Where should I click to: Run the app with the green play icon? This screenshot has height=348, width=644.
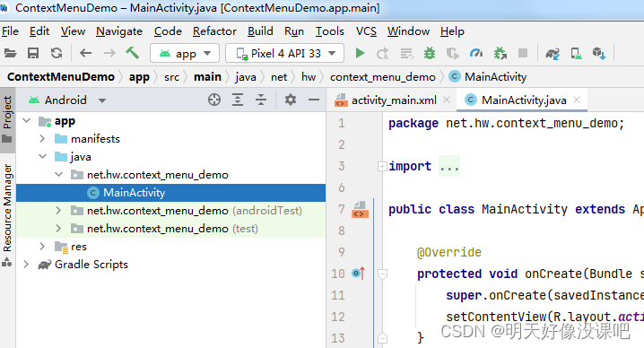click(360, 53)
